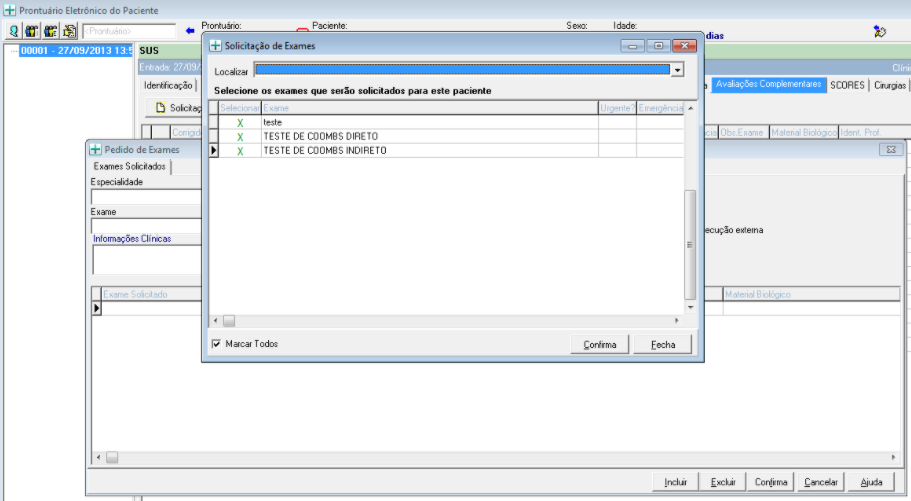Viewport: 911px width, 501px height.
Task: Click the second toolbar icon with two people
Action: 31,31
